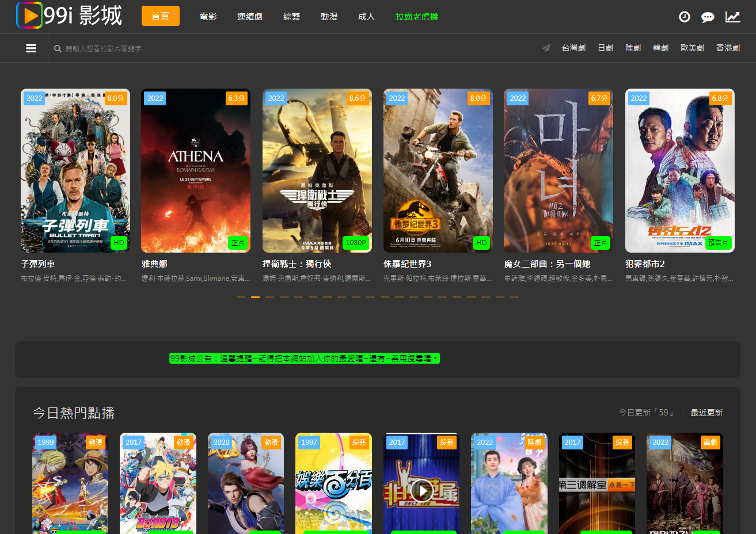The image size is (756, 534).
Task: Select the 韓劇 category link
Action: tap(660, 48)
